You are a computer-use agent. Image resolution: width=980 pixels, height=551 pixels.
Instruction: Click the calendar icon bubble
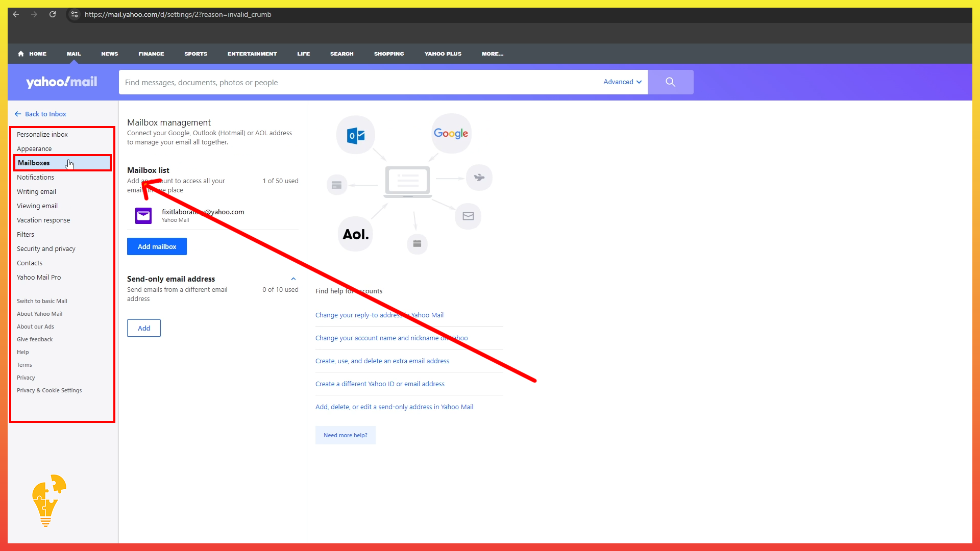pyautogui.click(x=417, y=244)
